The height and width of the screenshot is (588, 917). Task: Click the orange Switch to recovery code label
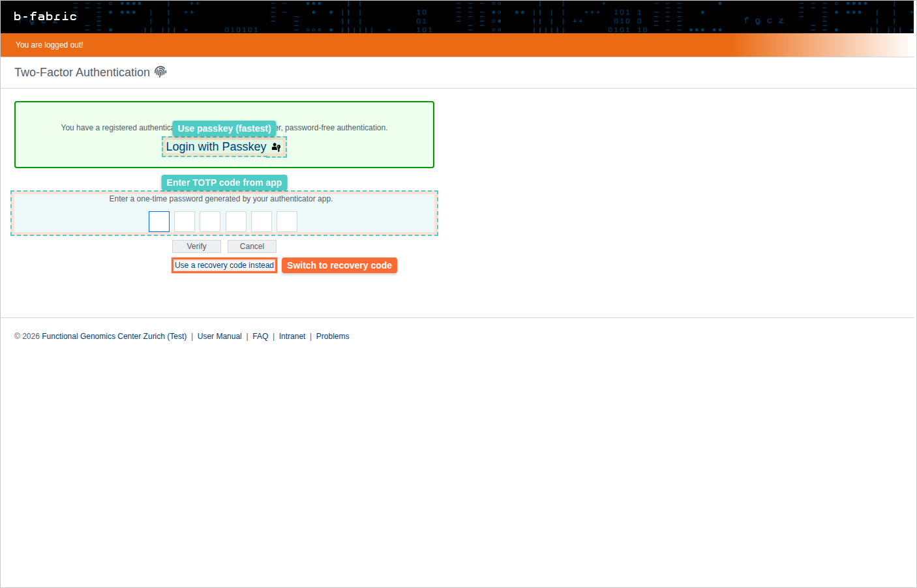339,265
